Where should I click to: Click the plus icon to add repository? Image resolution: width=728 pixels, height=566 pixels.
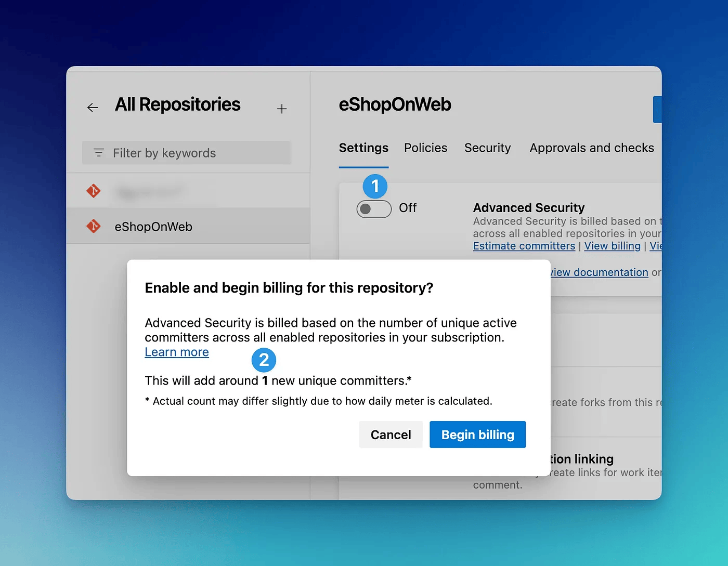coord(282,109)
